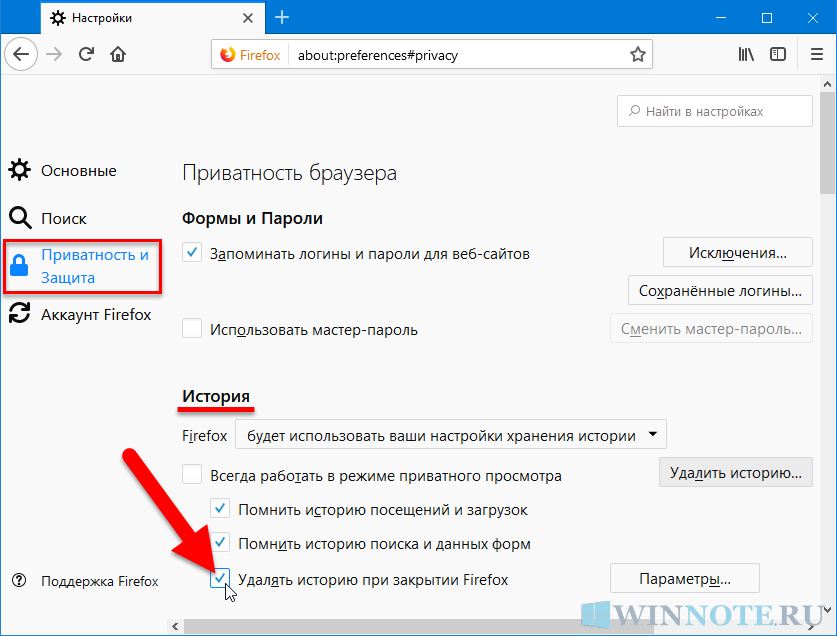Switch to 'Аккаунт Firefox' section
This screenshot has width=837, height=636.
pos(95,314)
